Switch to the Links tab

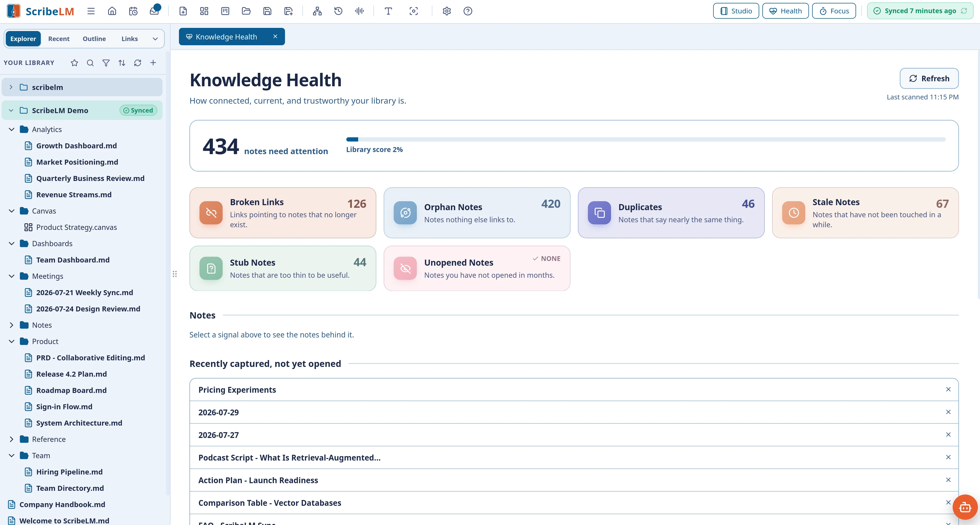tap(130, 39)
